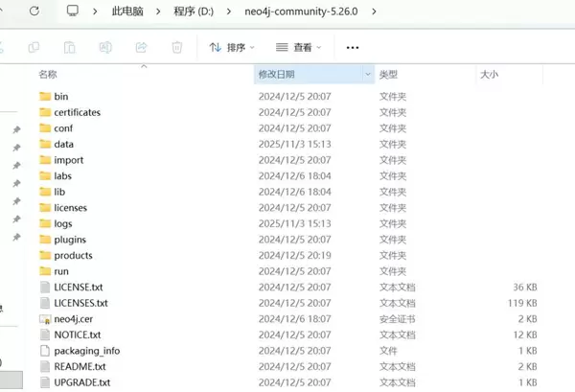Viewport: 575px width, 392px height.
Task: Select the conf folder
Action: [x=63, y=128]
